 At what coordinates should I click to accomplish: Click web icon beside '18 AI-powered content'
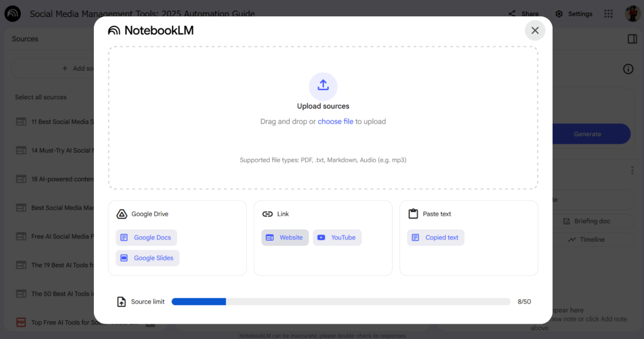tap(21, 179)
